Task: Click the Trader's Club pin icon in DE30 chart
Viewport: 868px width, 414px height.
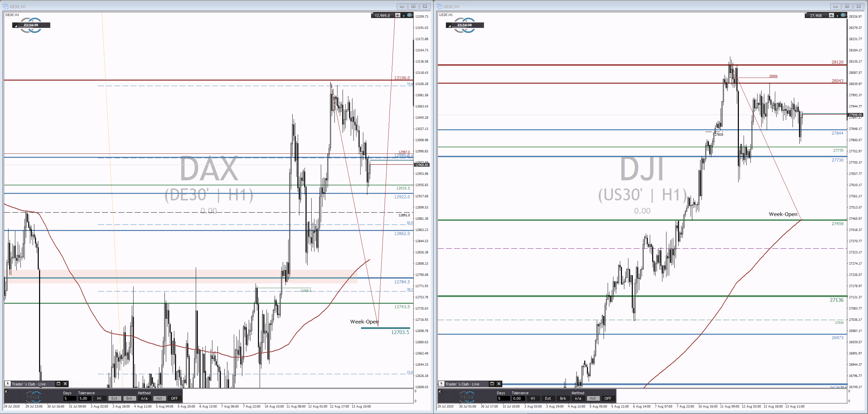Action: coord(7,384)
